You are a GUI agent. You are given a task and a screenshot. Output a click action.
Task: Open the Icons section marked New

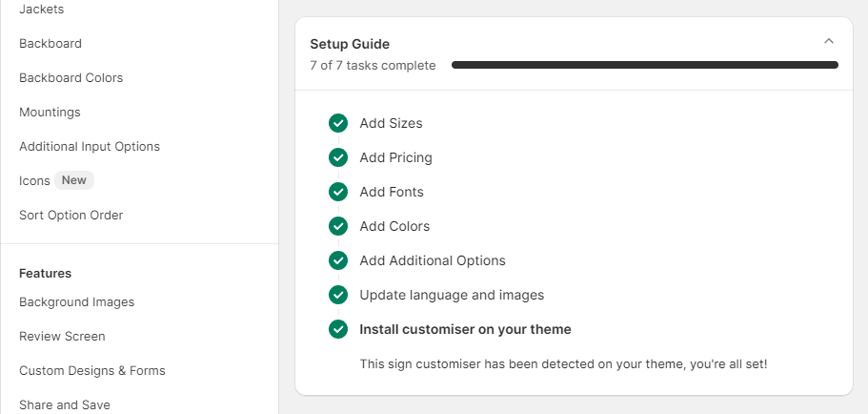coord(34,180)
